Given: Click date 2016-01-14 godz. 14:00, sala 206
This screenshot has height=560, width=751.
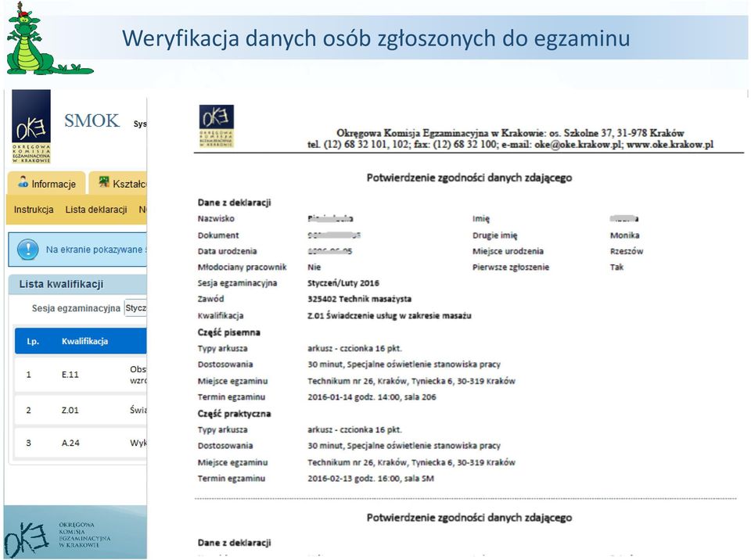Looking at the screenshot, I should pyautogui.click(x=372, y=397).
